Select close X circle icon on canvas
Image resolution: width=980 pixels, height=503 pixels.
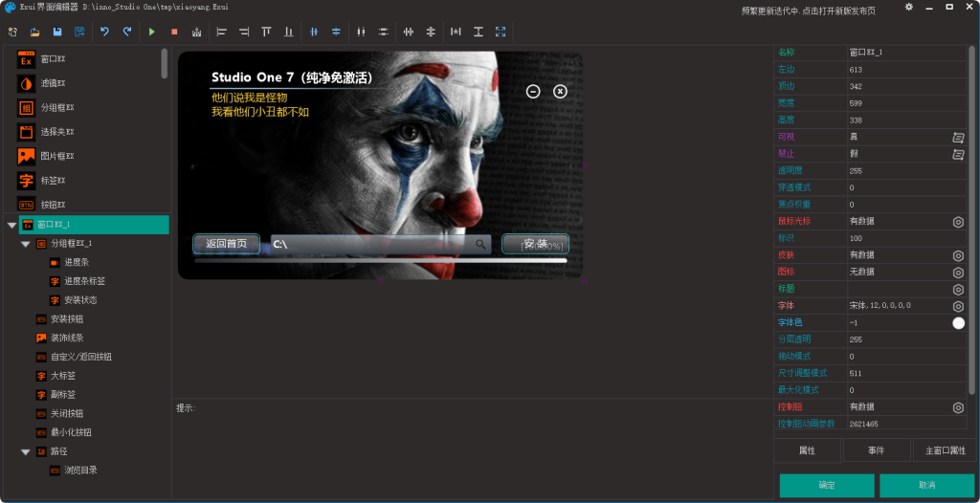(x=561, y=91)
